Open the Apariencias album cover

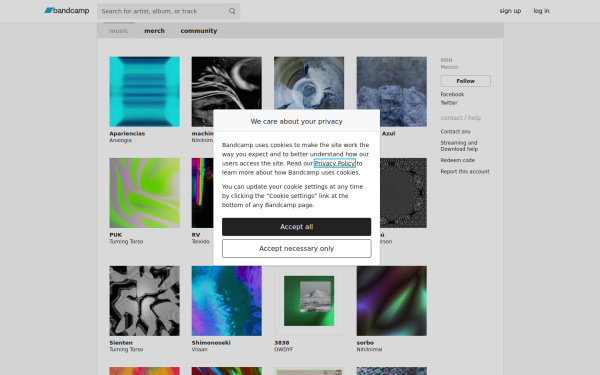[144, 91]
